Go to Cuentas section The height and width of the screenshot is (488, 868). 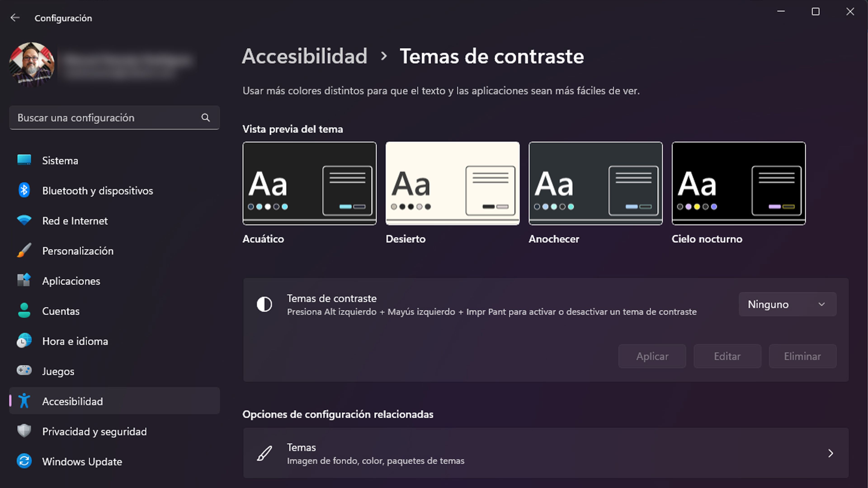tap(61, 311)
